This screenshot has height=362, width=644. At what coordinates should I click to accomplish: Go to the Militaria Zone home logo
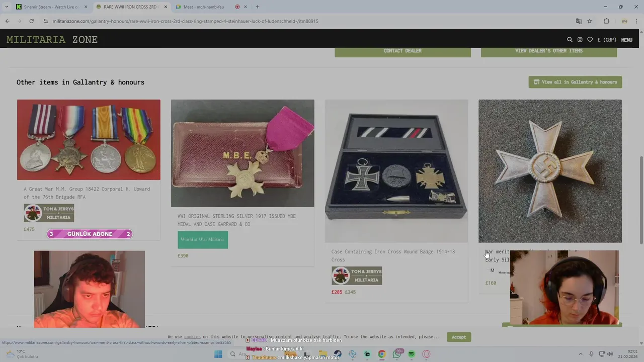pyautogui.click(x=52, y=40)
